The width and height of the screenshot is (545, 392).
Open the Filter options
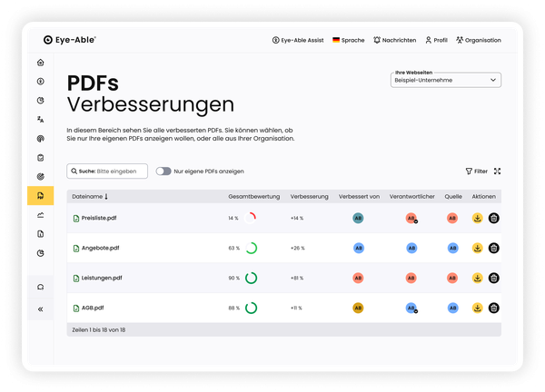477,171
